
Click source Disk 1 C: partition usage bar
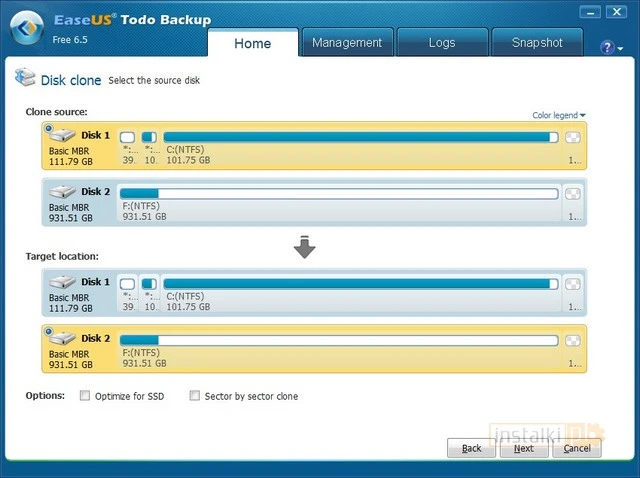[360, 137]
